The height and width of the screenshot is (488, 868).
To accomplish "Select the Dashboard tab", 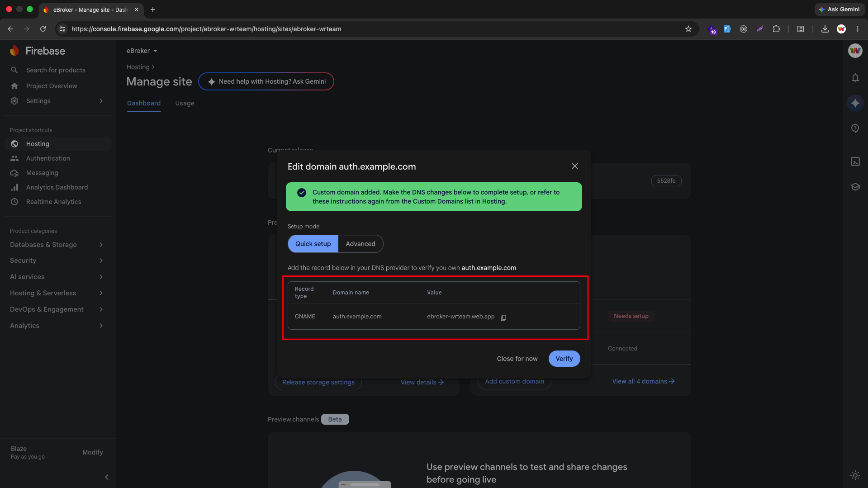I will 144,103.
